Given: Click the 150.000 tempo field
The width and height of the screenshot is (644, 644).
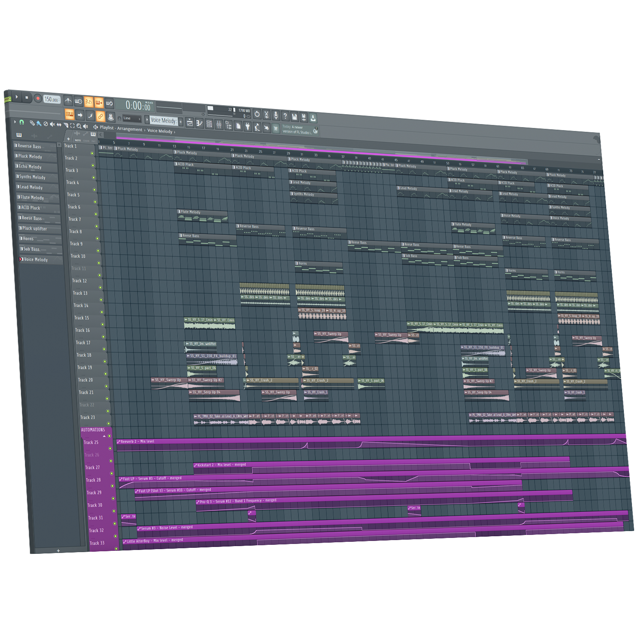Looking at the screenshot, I should 52,99.
